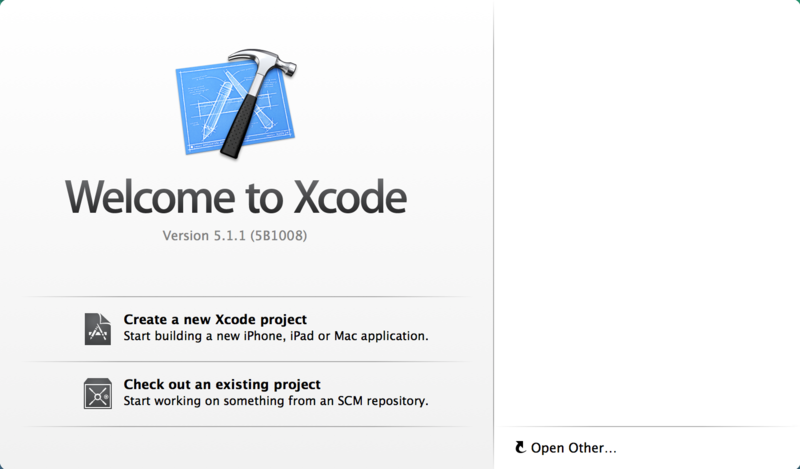
Task: Click the word Xcode in the heading
Action: [350, 197]
